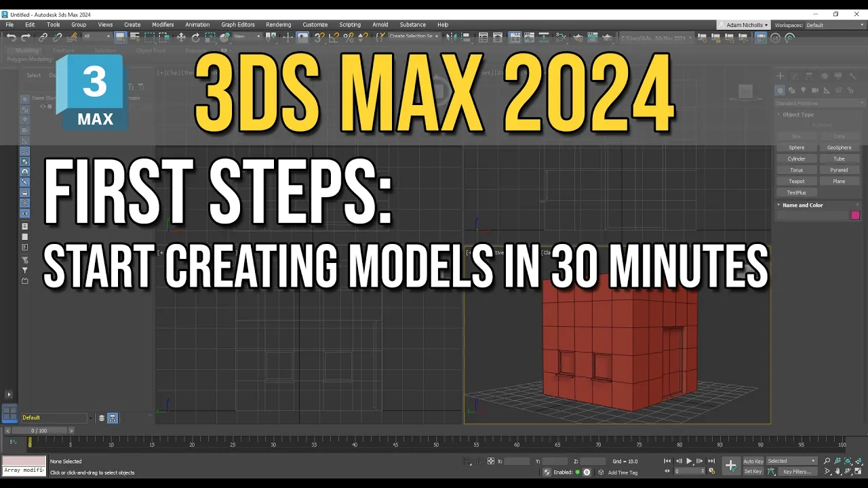This screenshot has width=868, height=488.
Task: Open the selection filter 'All' dropdown
Action: 96,37
